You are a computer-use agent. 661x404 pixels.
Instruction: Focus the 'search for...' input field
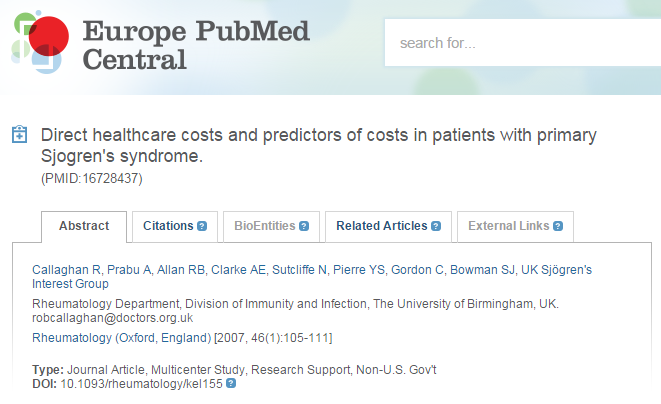pos(520,44)
